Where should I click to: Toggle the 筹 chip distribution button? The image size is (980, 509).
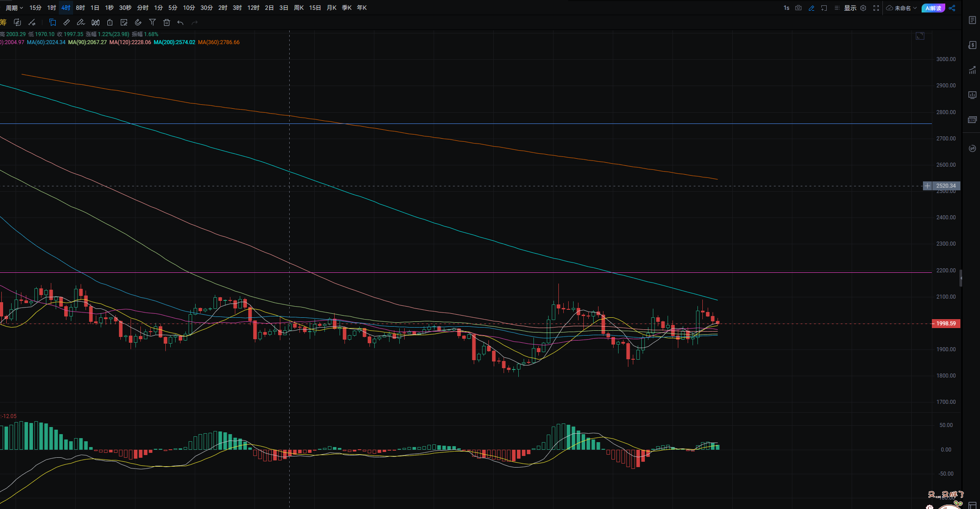coord(3,22)
